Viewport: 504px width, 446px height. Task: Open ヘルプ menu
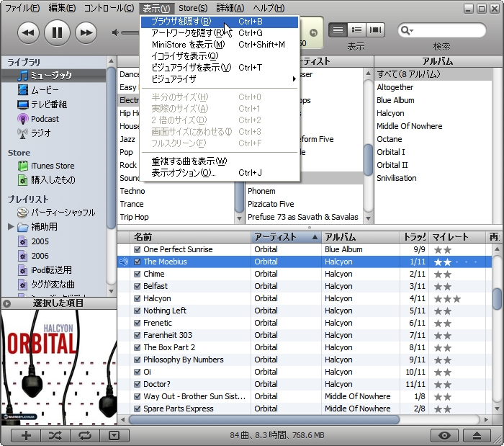click(269, 8)
